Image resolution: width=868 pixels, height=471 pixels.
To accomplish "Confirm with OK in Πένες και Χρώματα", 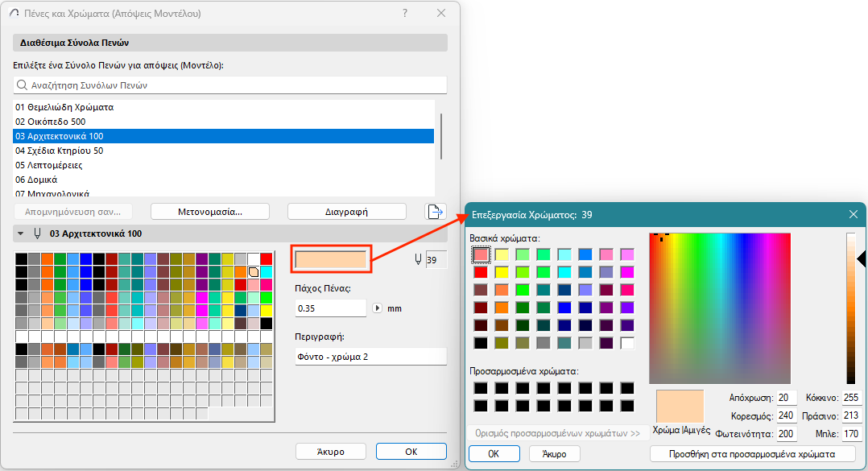I will pos(411,451).
